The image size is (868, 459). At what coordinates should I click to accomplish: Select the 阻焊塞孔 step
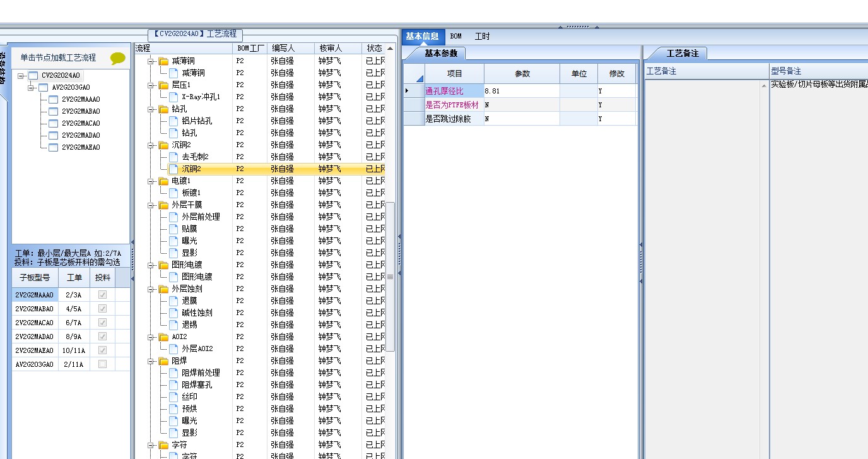pyautogui.click(x=197, y=385)
